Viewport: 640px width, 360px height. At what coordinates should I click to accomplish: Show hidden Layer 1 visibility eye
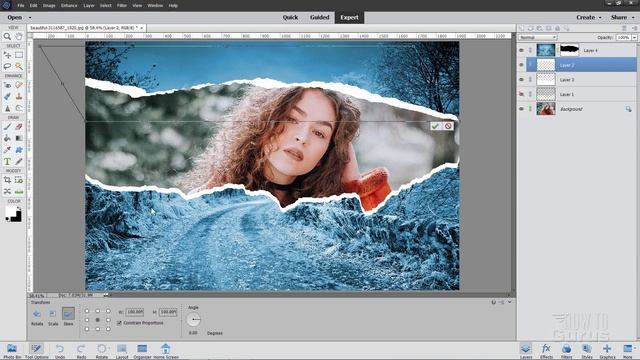(521, 94)
